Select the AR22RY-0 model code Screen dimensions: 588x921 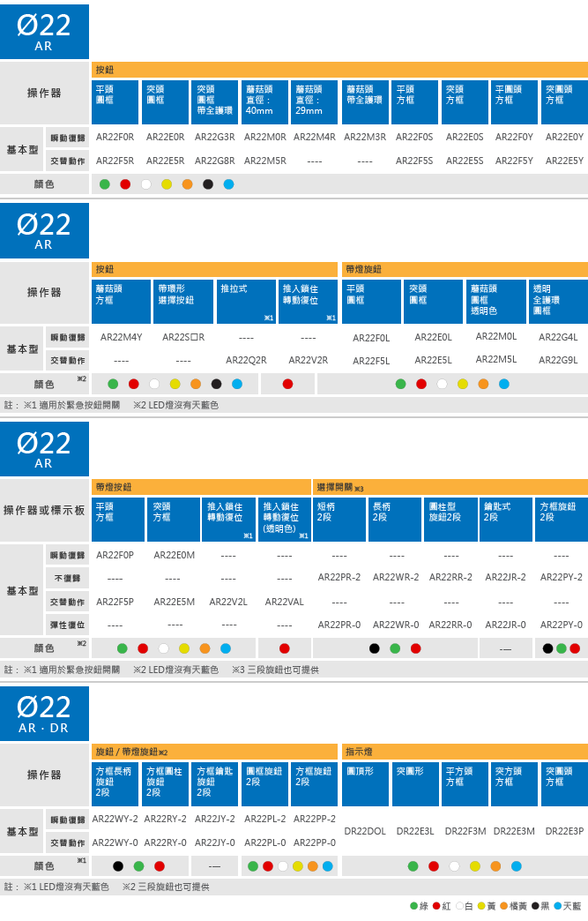[x=166, y=842]
